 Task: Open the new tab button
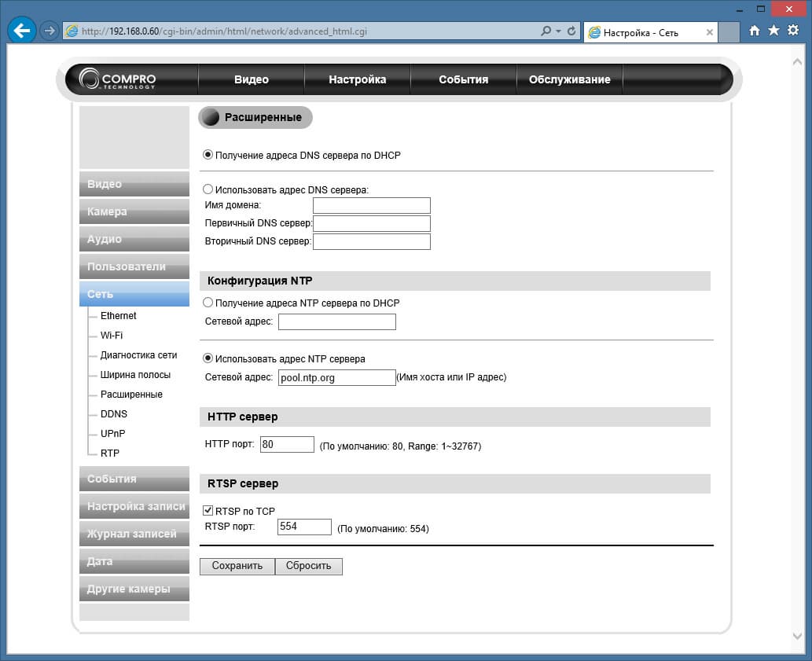729,32
